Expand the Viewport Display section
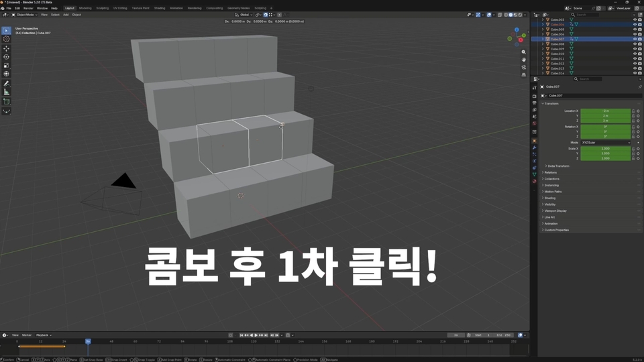The height and width of the screenshot is (362, 644). 555,210
